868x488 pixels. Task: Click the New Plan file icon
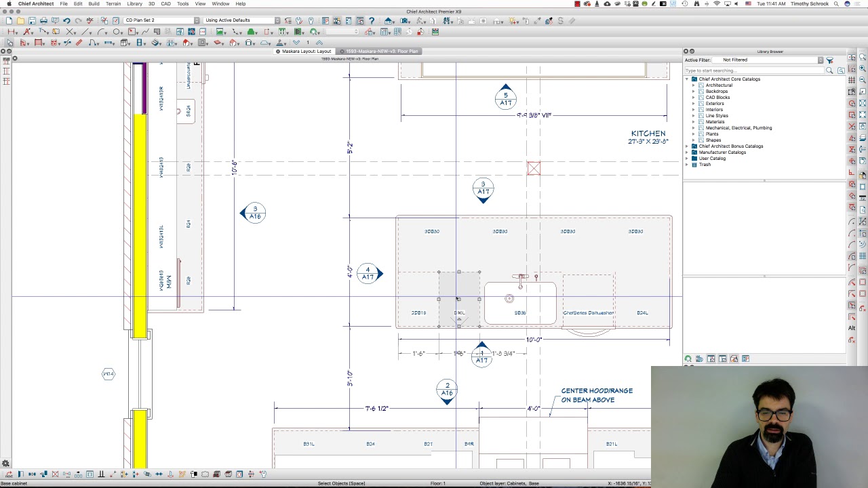(9, 20)
